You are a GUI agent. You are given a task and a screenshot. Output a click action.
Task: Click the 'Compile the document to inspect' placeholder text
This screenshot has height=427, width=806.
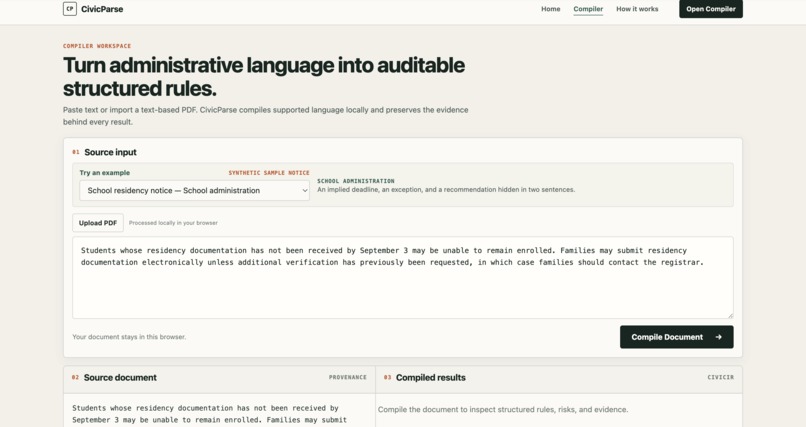pyautogui.click(x=503, y=410)
